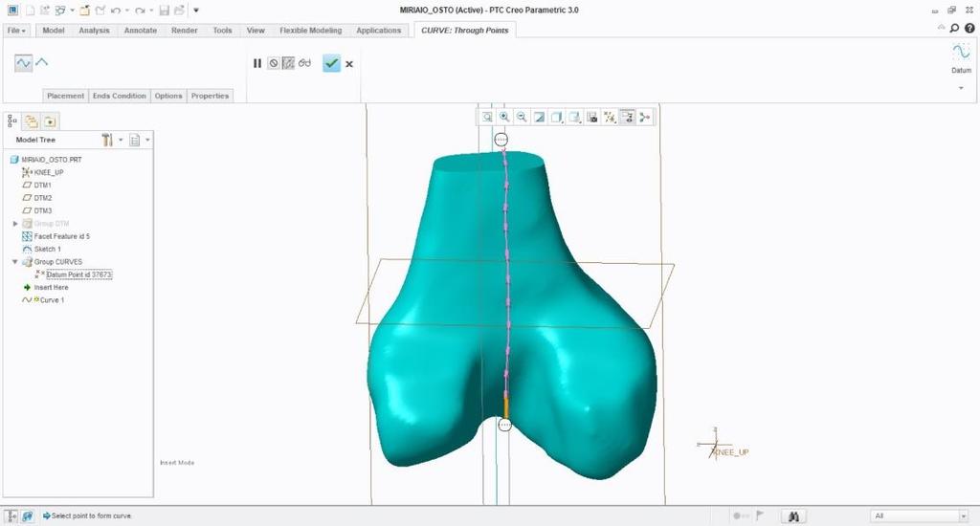The image size is (980, 526).
Task: Open the Datum tool on the ribbon
Action: [961, 57]
